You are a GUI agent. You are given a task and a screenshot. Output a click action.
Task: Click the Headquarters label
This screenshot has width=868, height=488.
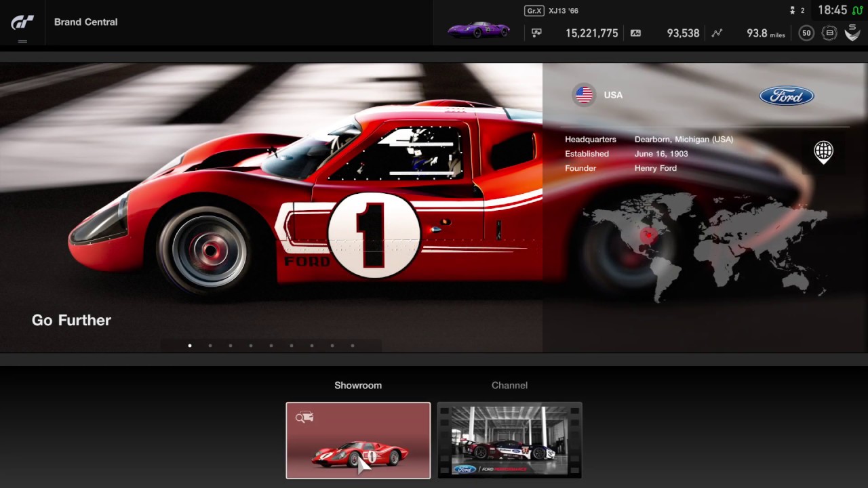591,139
